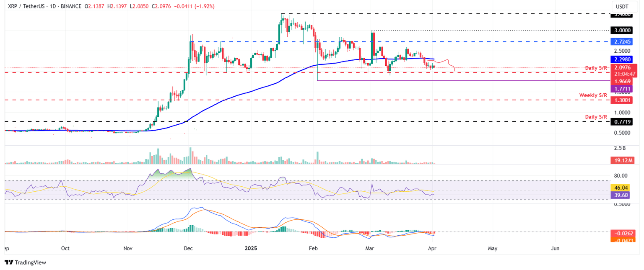Image resolution: width=644 pixels, height=270 pixels.
Task: Select the BINANCE exchange label
Action: click(x=70, y=7)
